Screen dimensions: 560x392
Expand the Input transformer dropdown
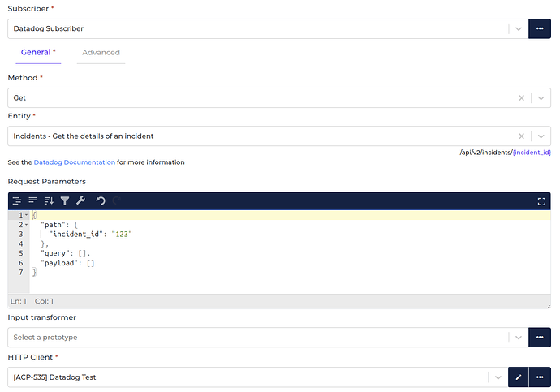point(519,338)
